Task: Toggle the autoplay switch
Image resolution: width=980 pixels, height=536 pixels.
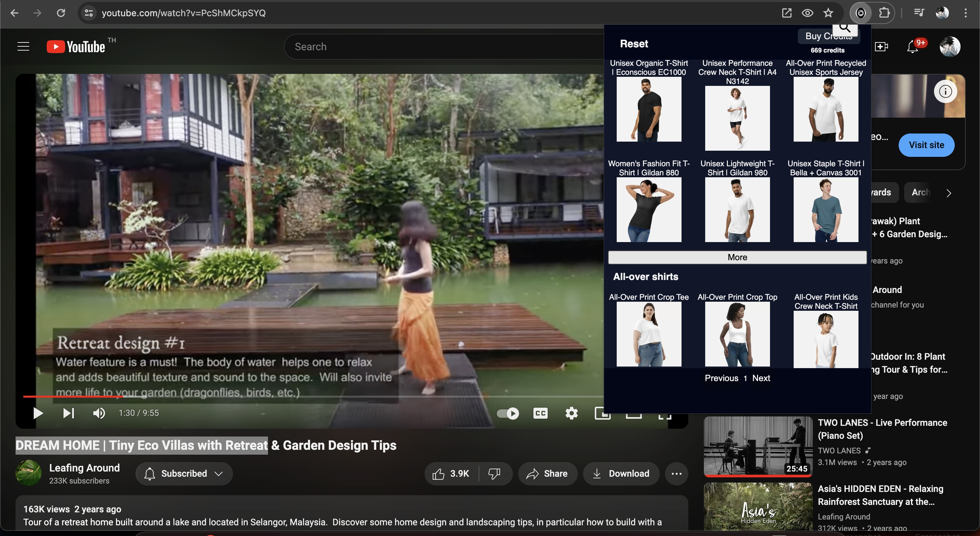Action: click(508, 413)
